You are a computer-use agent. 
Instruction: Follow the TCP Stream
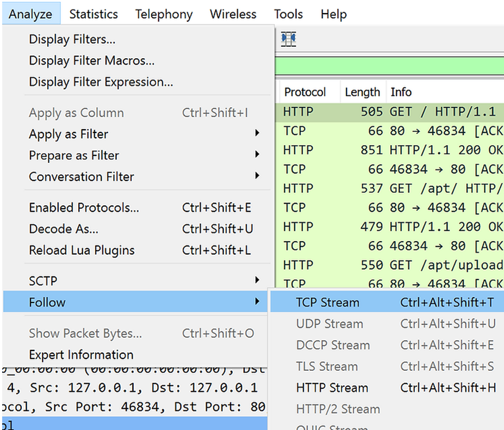click(327, 303)
